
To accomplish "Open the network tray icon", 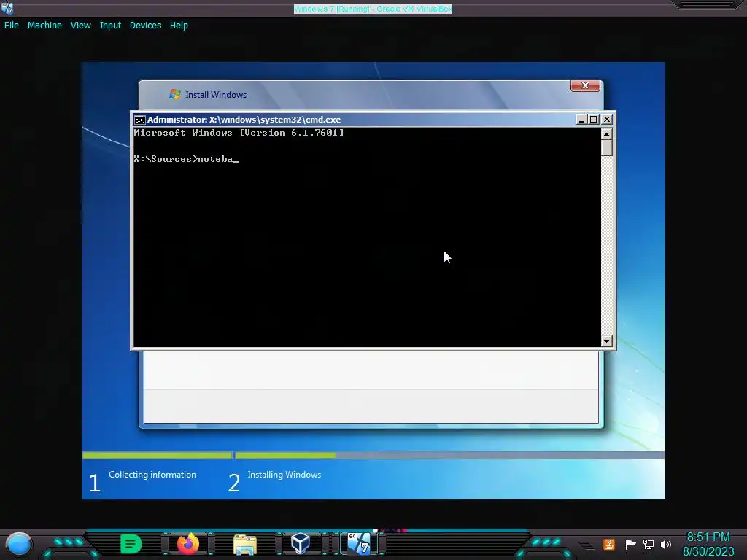I will pos(648,544).
